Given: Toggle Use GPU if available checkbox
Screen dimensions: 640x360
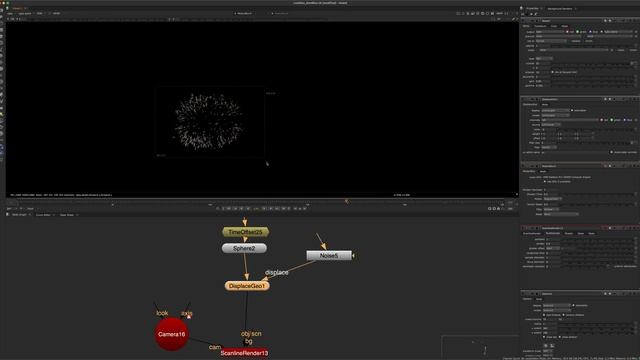Looking at the screenshot, I should [x=545, y=181].
